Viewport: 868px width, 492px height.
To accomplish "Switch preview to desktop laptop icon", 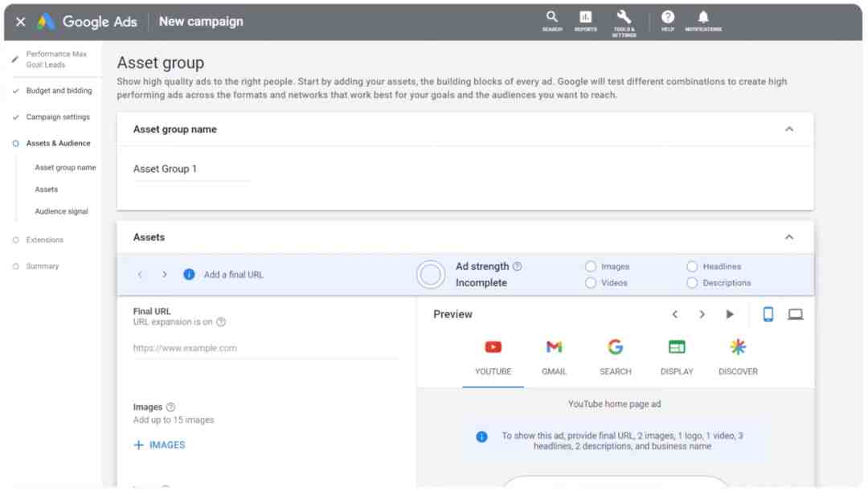I will [x=795, y=314].
